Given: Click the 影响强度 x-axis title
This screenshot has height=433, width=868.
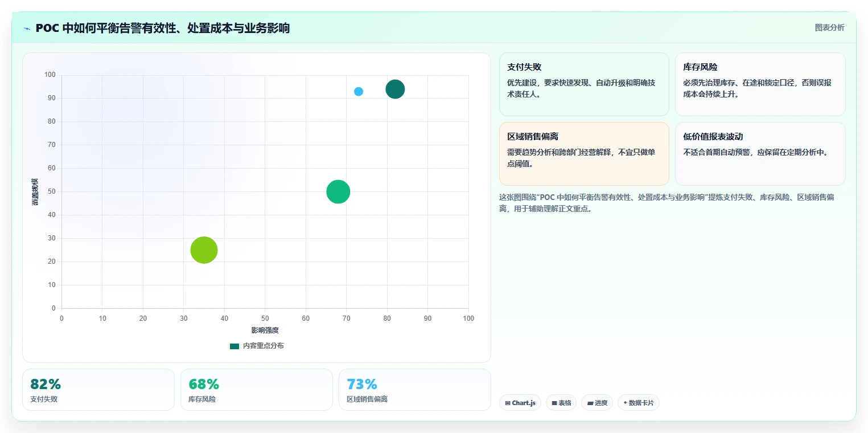Looking at the screenshot, I should (265, 330).
